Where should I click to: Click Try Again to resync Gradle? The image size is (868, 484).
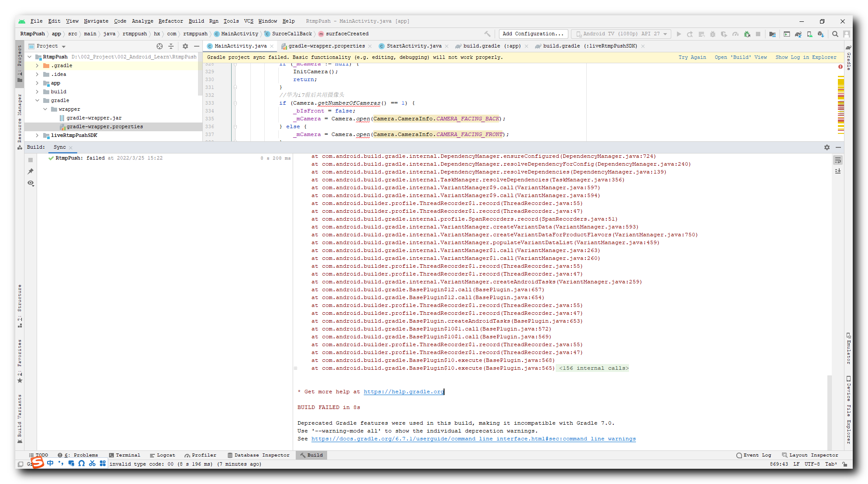click(693, 57)
